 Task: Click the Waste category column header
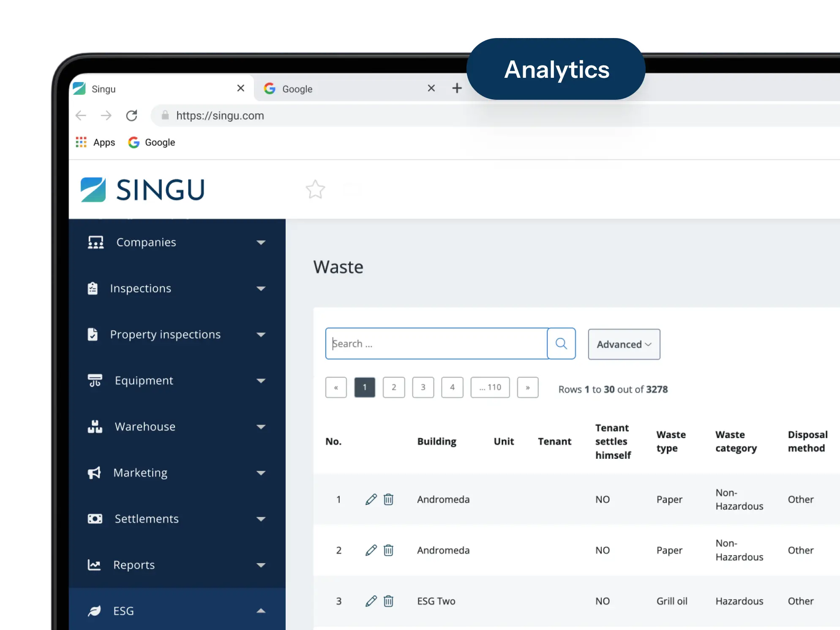click(x=736, y=441)
